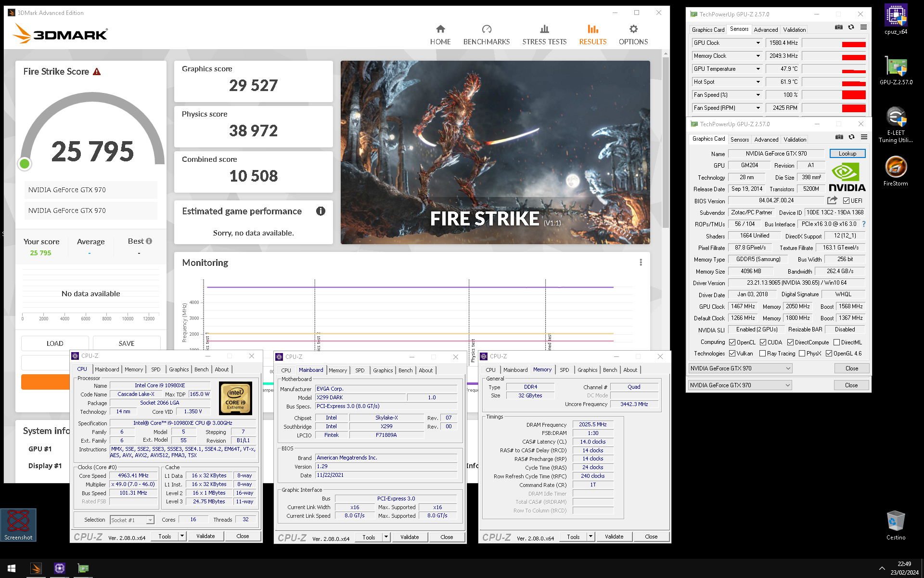Open hamburger menu in upper GPU-Z window
The width and height of the screenshot is (924, 578).
(863, 27)
